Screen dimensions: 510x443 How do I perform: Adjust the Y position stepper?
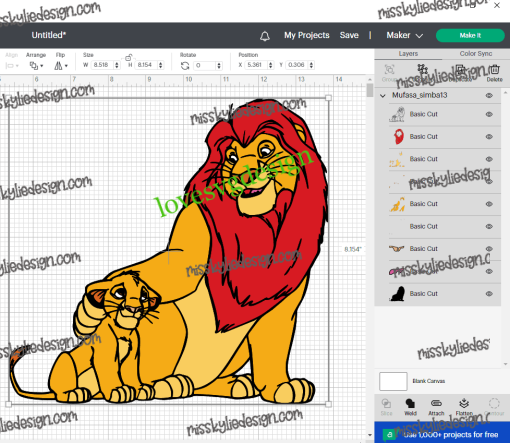(311, 65)
